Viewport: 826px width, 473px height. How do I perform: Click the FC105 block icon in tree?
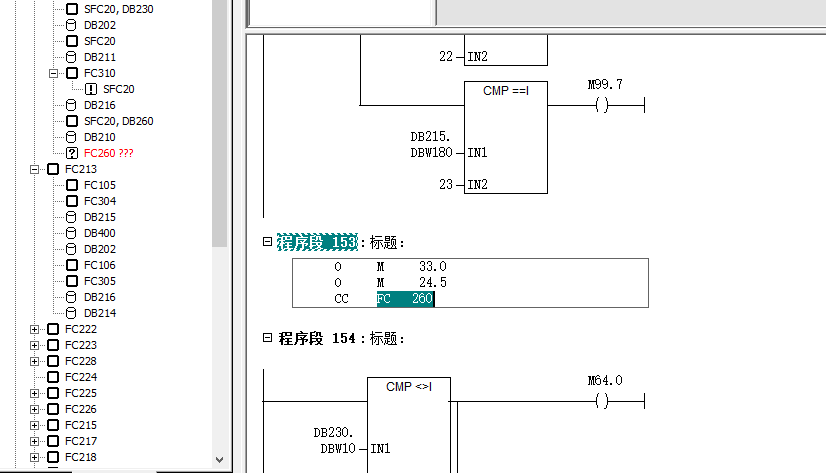pos(72,185)
